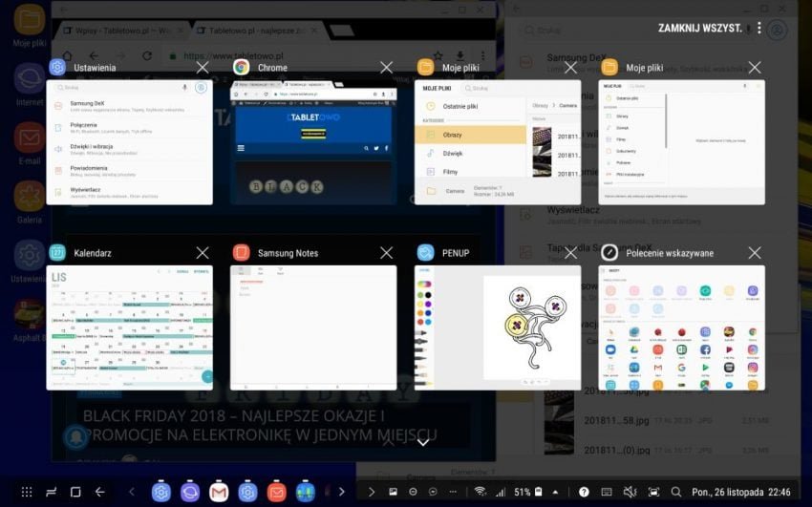This screenshot has height=507, width=812.
Task: Open the Polecenie wskazywane thumbnail
Action: pos(681,328)
